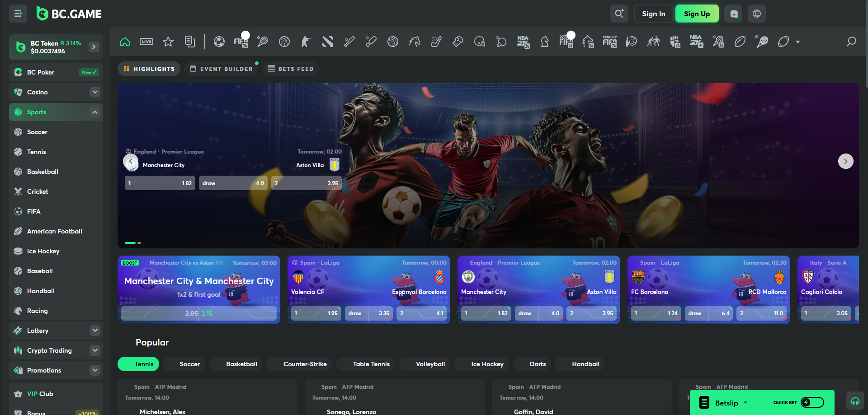This screenshot has height=415, width=868.
Task: Click the American football helmet icon
Action: point(479,42)
